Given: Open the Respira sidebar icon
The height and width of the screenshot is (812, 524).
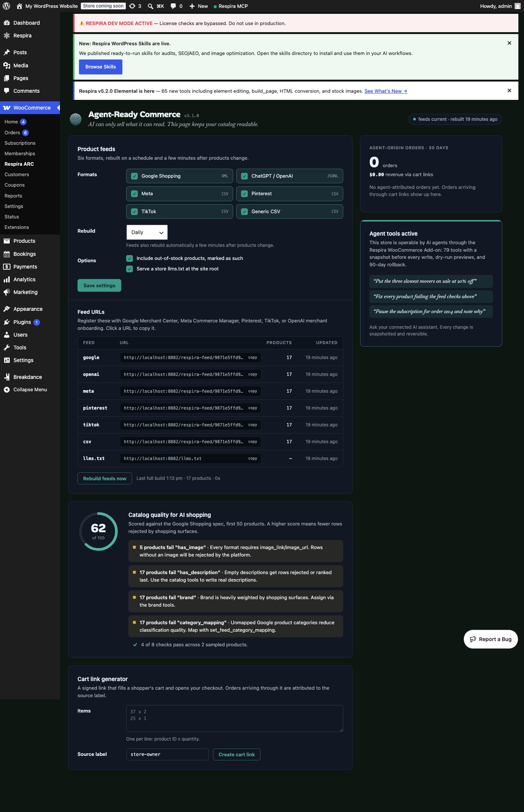Looking at the screenshot, I should click(x=7, y=36).
